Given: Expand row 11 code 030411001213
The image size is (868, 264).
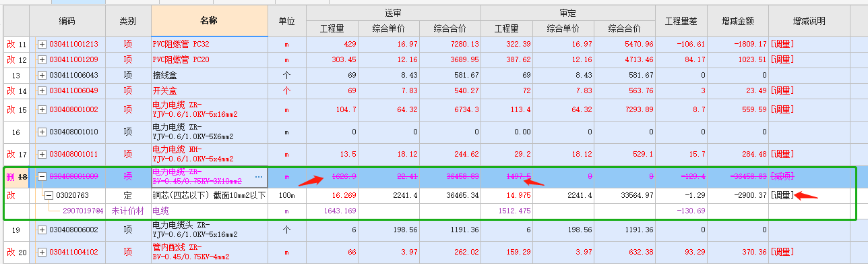Looking at the screenshot, I should point(42,45).
